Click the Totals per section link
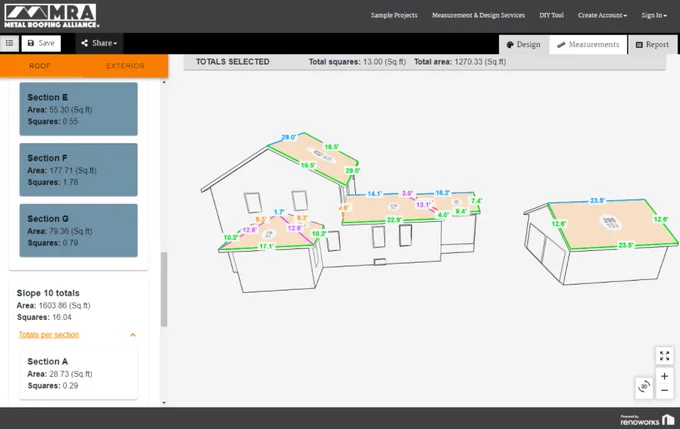Screen dimensions: 680x429 pos(49,335)
